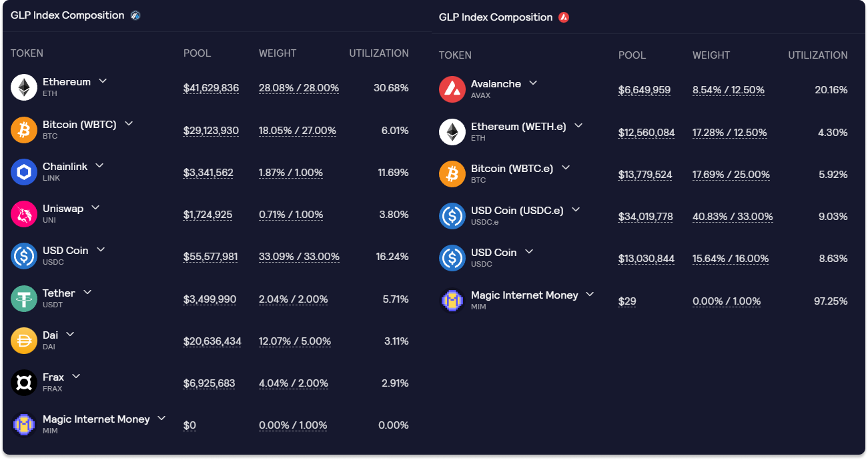Expand the USD Coin chevron in the 33.09% weight row
This screenshot has width=868, height=460.
(x=101, y=249)
